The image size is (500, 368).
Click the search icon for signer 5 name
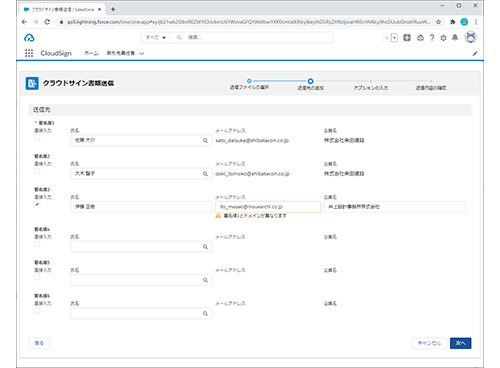click(x=206, y=280)
